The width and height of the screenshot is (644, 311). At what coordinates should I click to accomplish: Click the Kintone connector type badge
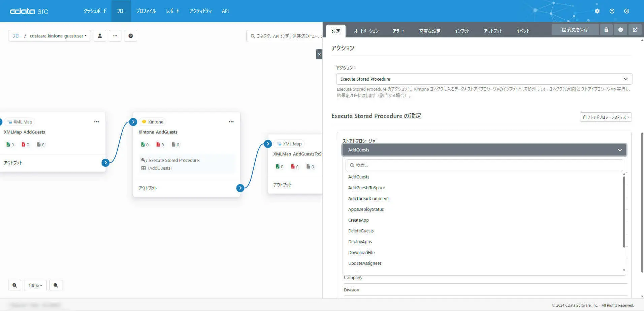click(153, 122)
